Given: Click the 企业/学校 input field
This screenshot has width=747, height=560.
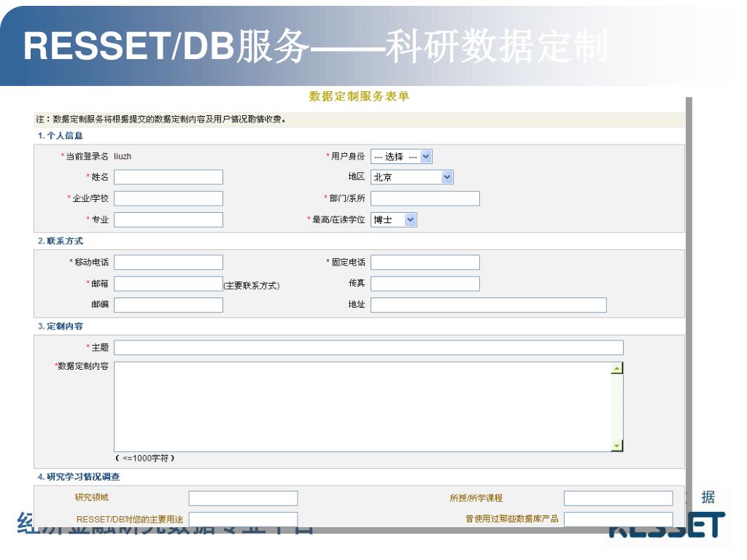Looking at the screenshot, I should 169,198.
